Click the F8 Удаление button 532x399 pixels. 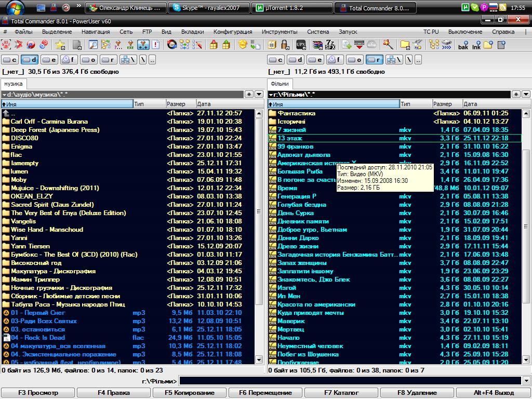[x=417, y=393]
